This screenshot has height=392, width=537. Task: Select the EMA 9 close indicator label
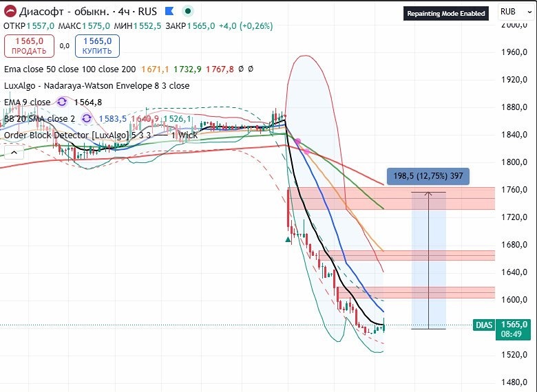point(28,102)
